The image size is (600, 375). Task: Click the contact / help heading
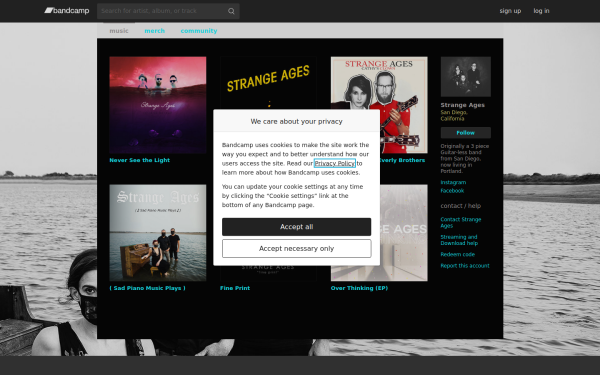[461, 205]
